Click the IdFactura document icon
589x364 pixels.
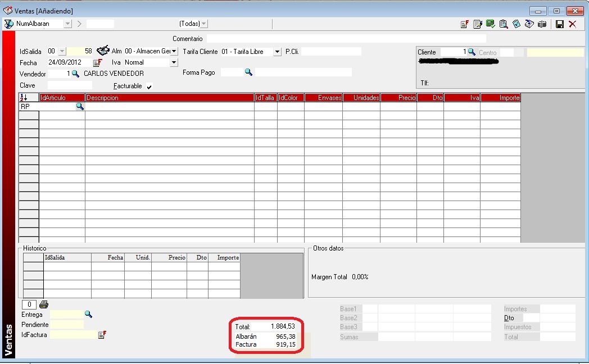click(102, 334)
